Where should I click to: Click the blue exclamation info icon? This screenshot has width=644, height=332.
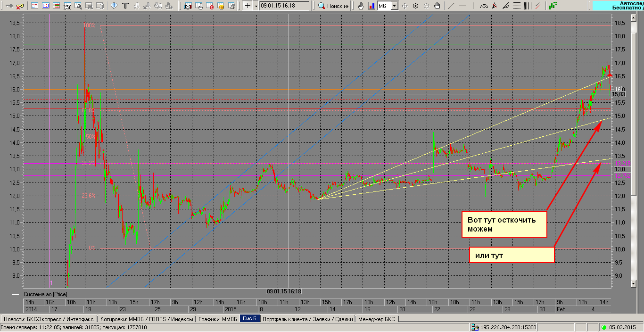coord(115,6)
